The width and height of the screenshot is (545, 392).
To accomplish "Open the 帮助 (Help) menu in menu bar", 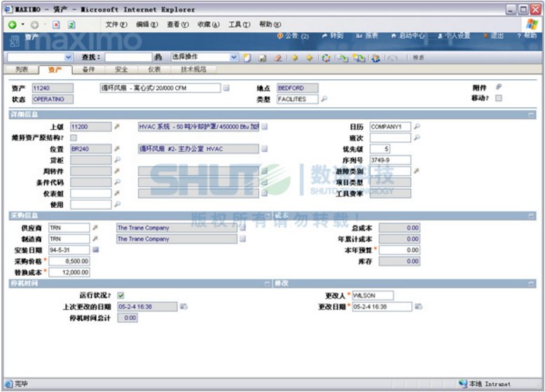I will [270, 24].
